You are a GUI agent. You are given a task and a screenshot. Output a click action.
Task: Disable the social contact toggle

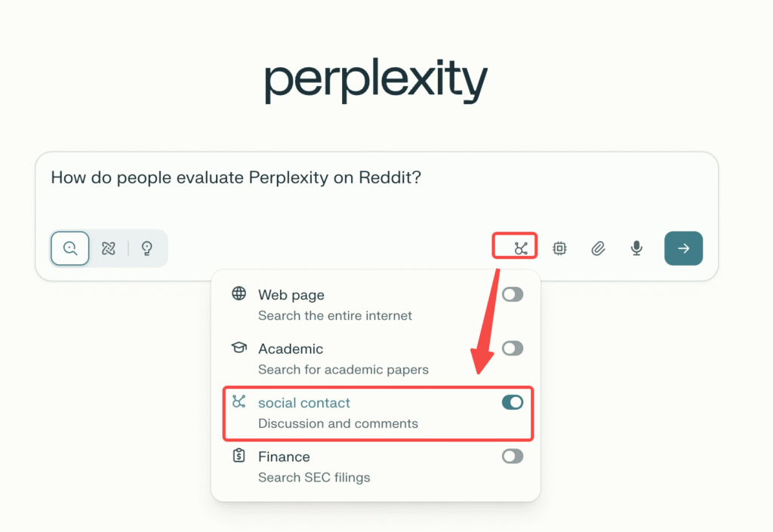pos(512,402)
